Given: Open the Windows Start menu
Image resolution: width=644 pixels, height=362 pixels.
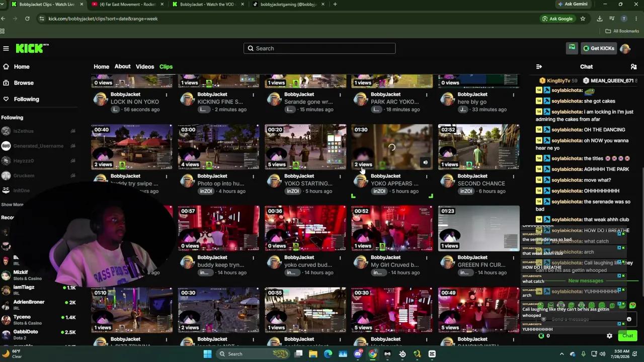Looking at the screenshot, I should [x=207, y=354].
